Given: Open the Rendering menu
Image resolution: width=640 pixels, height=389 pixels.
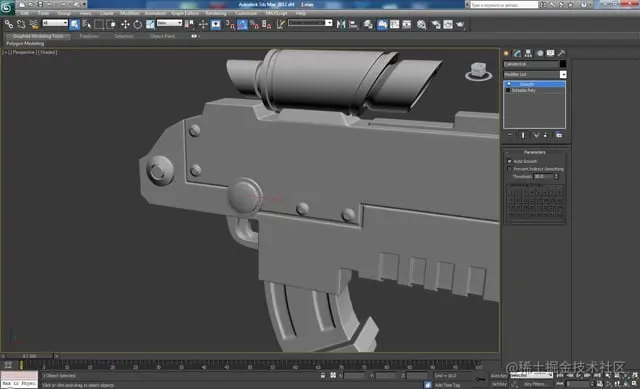Looking at the screenshot, I should click(x=216, y=13).
